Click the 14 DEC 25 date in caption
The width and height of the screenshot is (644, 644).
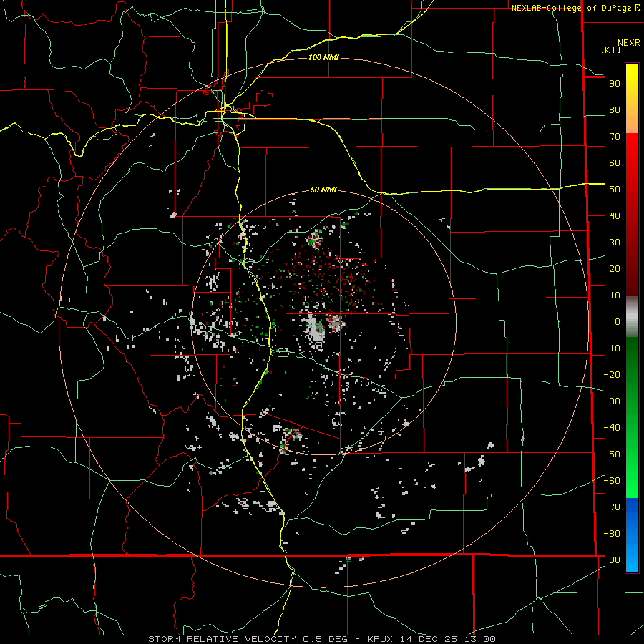tap(429, 639)
